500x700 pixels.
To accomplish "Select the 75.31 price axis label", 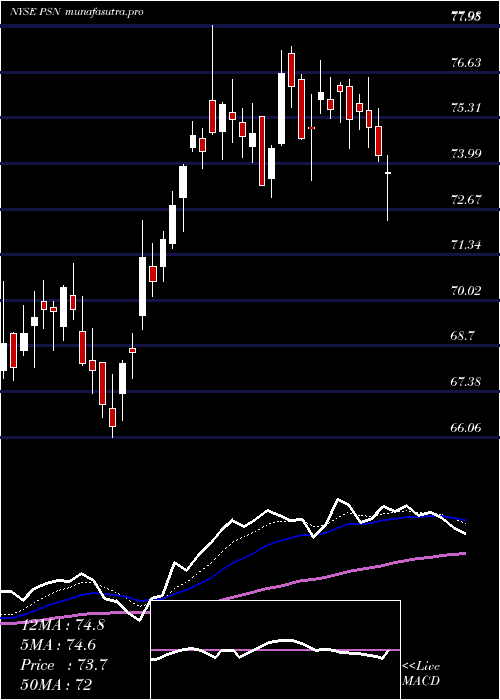I will tap(466, 108).
